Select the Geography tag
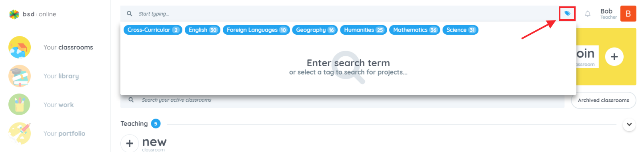644x152 pixels. tap(315, 30)
